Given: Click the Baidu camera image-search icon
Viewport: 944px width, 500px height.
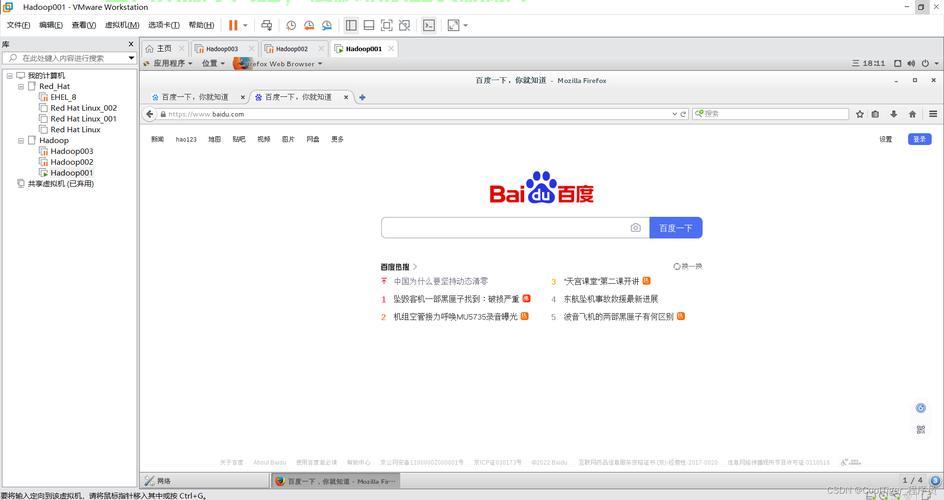Looking at the screenshot, I should 635,227.
